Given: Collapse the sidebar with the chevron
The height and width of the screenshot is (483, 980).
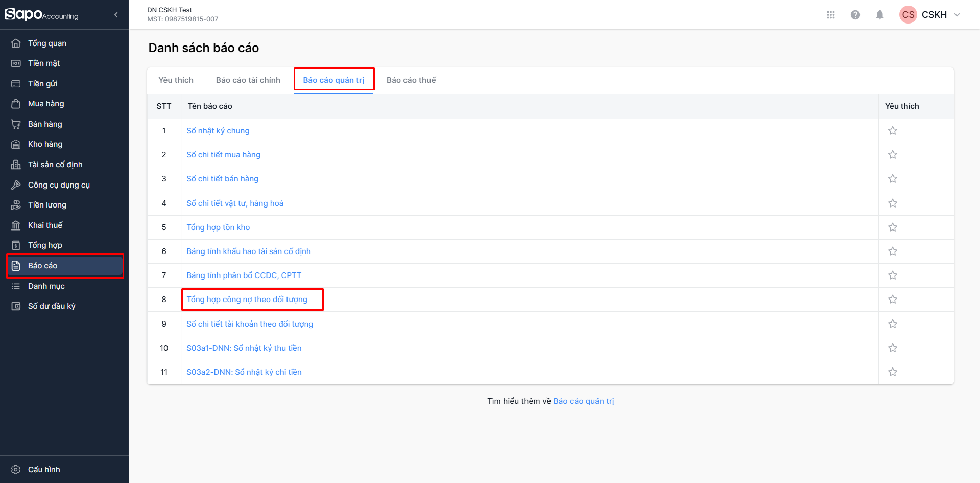Looking at the screenshot, I should (x=116, y=15).
